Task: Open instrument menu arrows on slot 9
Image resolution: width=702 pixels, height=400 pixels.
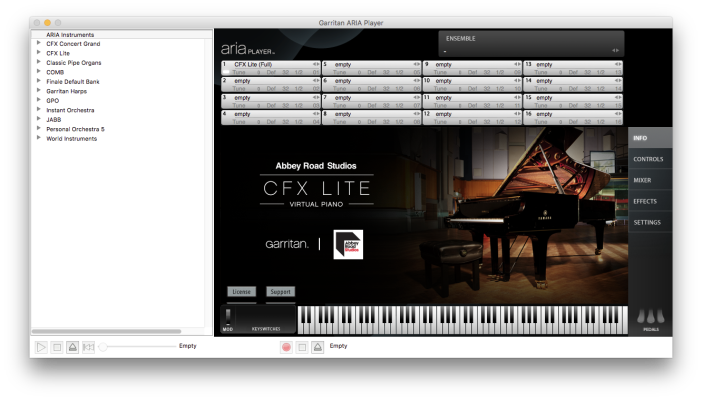Action: pyautogui.click(x=517, y=65)
